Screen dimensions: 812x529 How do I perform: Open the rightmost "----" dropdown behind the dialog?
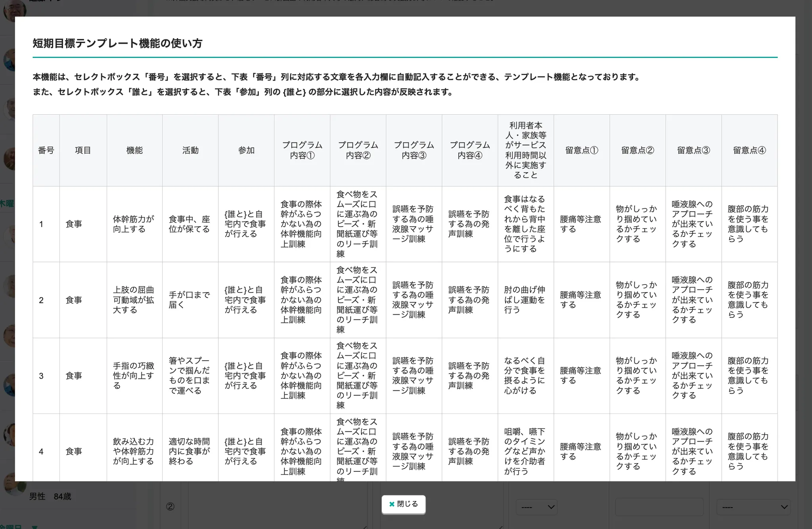[x=753, y=507]
